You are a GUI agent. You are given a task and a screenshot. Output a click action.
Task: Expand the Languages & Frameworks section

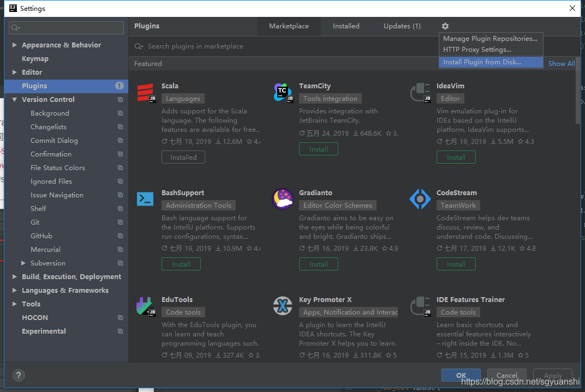pyautogui.click(x=14, y=290)
